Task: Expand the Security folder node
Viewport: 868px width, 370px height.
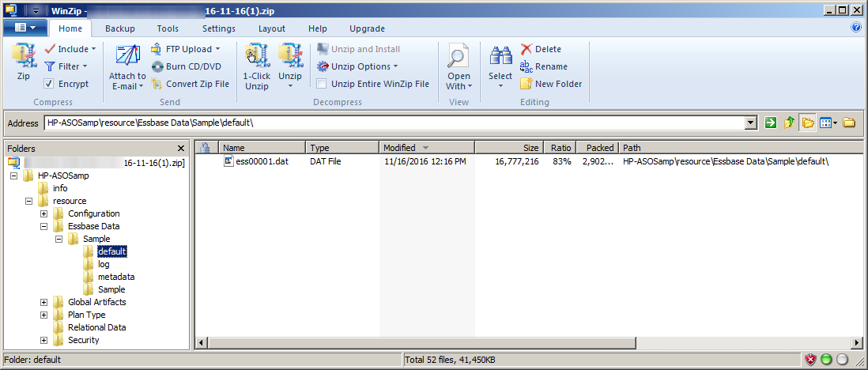Action: click(43, 340)
